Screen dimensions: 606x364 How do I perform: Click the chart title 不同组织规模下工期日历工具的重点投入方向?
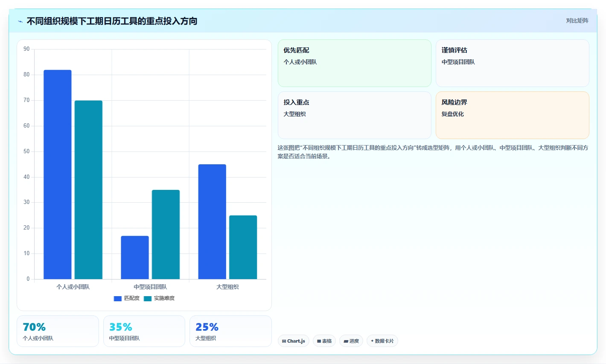(112, 21)
